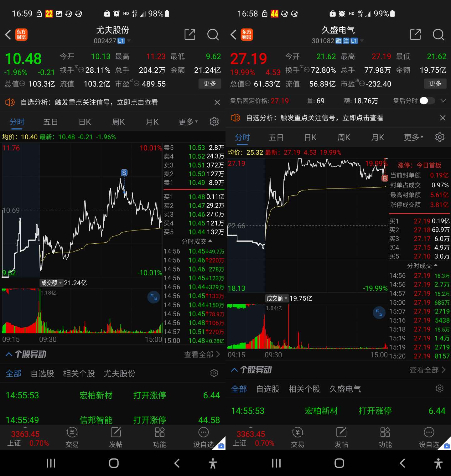Dismiss 自选分析 banner on 久盛电气 page
Viewport: 451px width, 476px height.
click(x=443, y=118)
